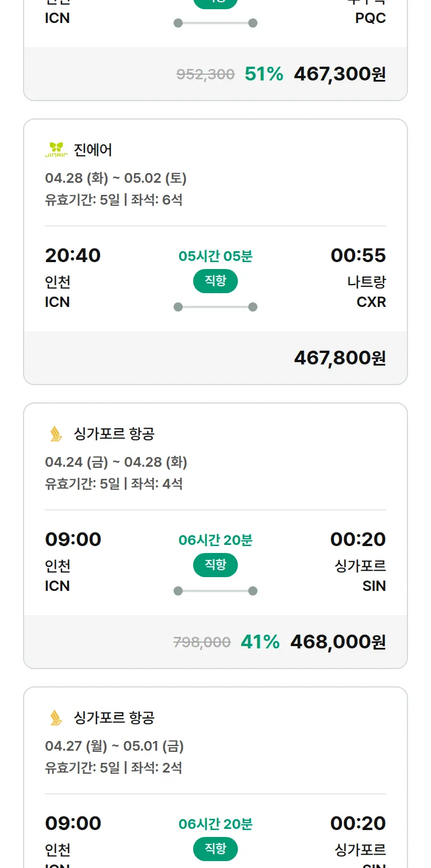431x868 pixels.
Task: Select the 467,800원 Jin Air fare
Action: click(340, 358)
